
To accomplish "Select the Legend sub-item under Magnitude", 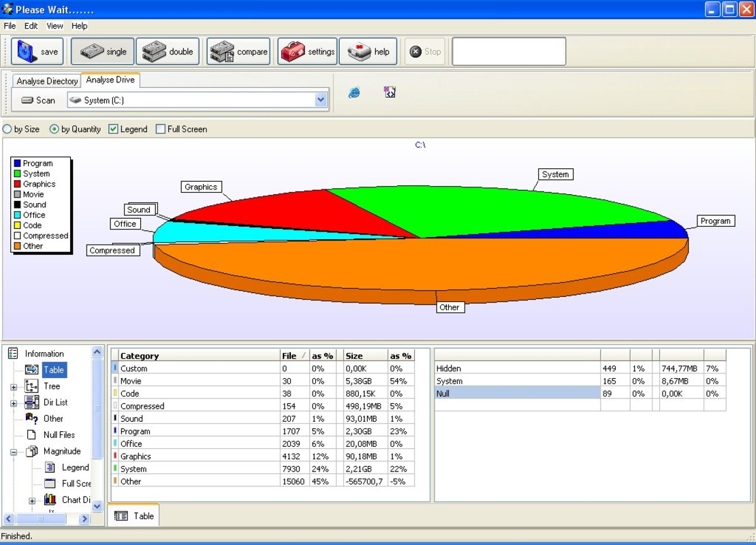I will click(x=75, y=467).
